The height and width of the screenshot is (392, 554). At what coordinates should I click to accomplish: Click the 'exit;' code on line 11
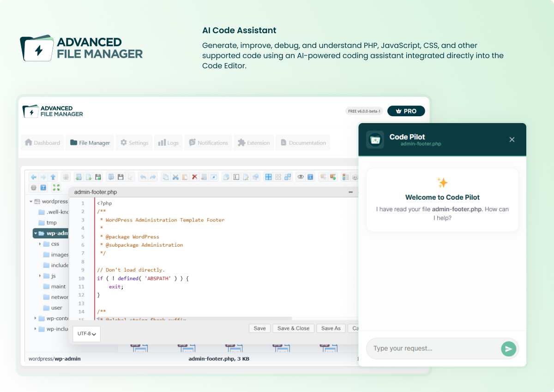pos(116,287)
